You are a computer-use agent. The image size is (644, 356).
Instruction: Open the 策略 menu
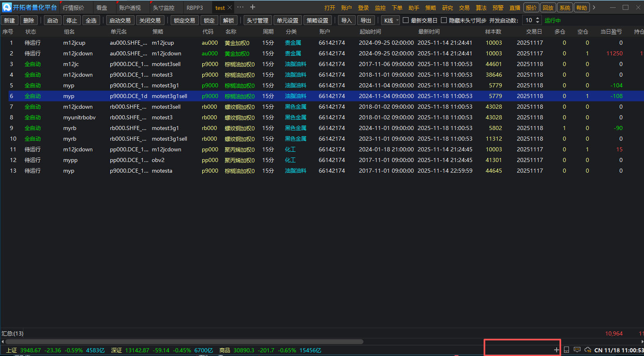(x=431, y=8)
